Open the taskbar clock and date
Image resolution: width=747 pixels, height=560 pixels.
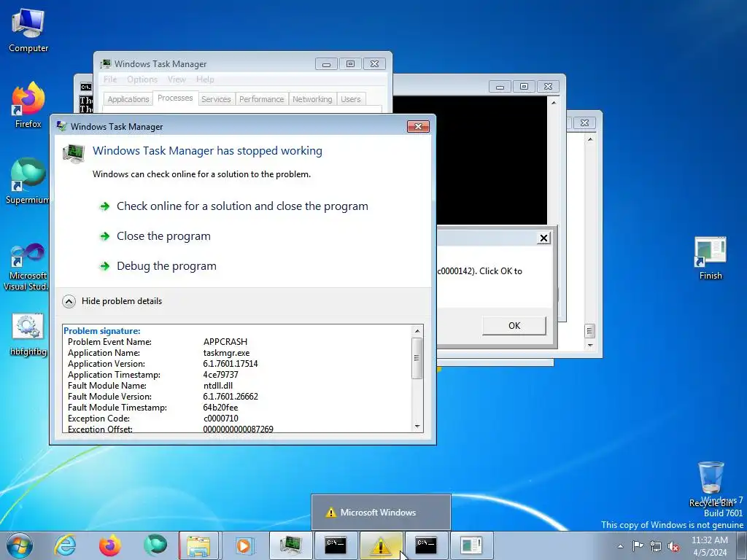tap(710, 546)
